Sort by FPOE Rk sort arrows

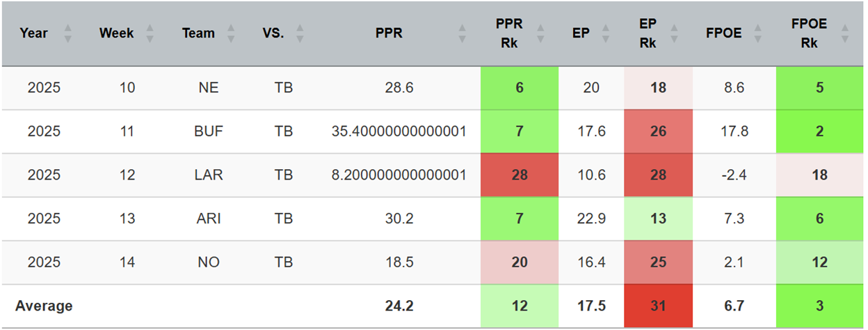click(844, 33)
